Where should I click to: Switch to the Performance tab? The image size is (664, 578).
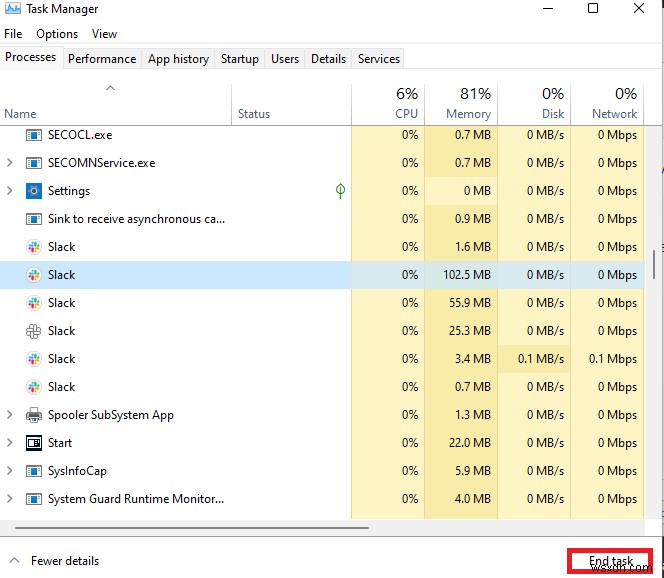tap(102, 58)
